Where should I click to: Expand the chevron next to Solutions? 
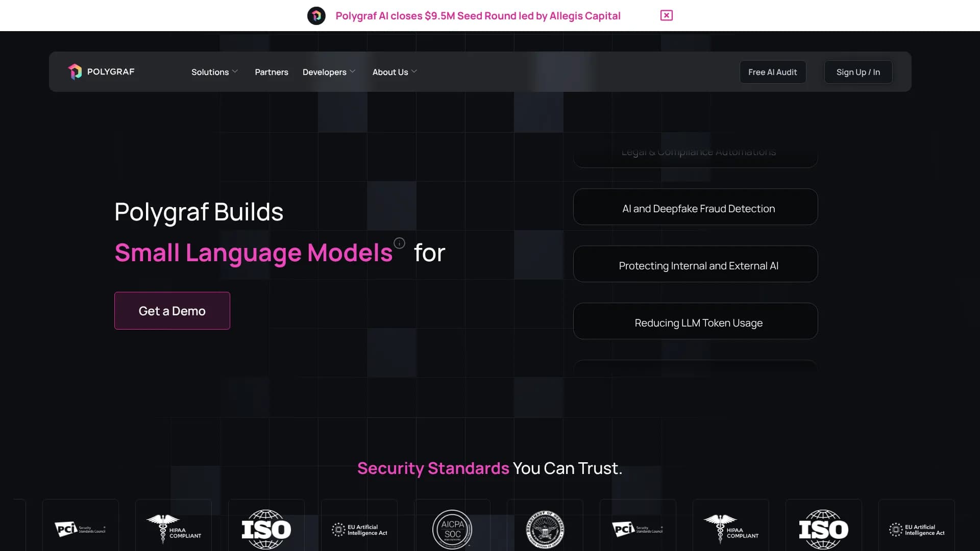point(235,71)
